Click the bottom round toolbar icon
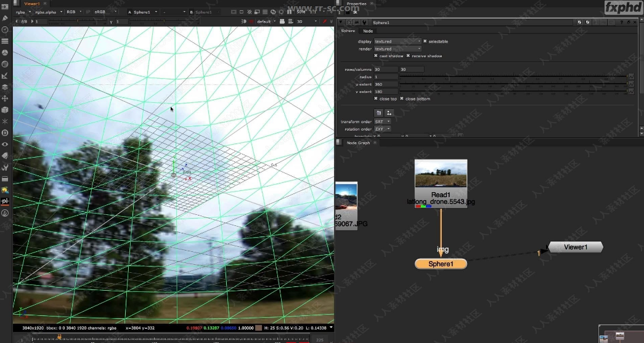 [x=5, y=213]
